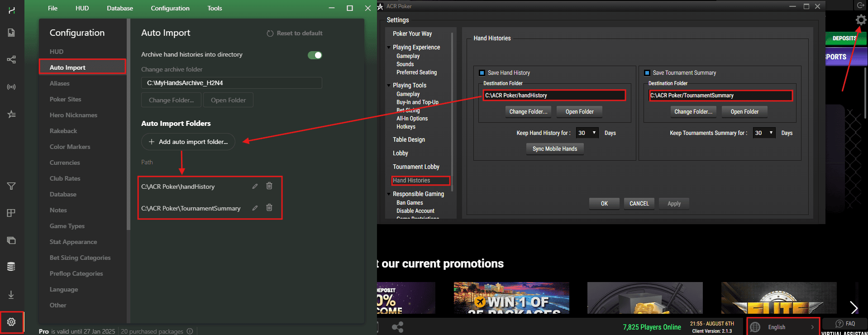Select Hero Nicknames configuration page
The height and width of the screenshot is (335, 868).
pyautogui.click(x=73, y=115)
